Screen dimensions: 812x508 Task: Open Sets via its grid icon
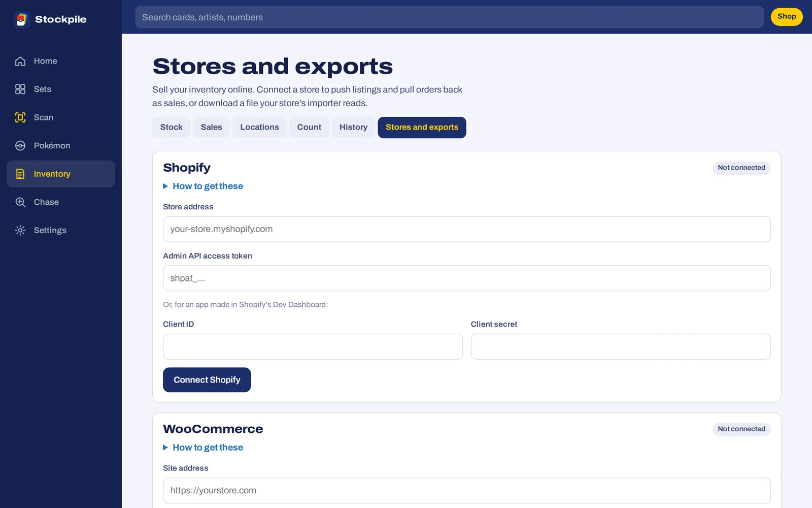pos(20,89)
